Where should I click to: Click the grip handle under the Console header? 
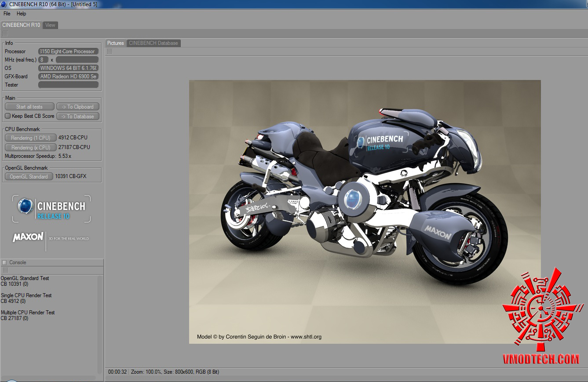[x=5, y=270]
